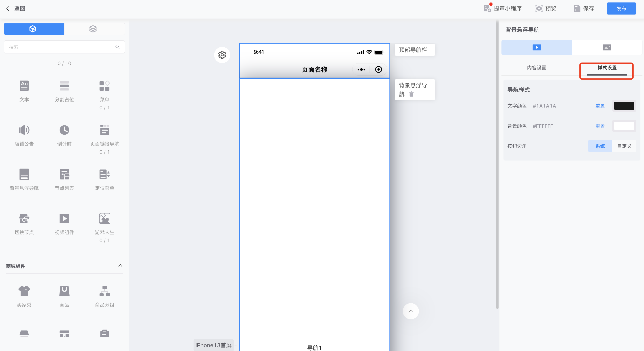
Task: Open the 背景颜色 white color swatch
Action: [624, 126]
